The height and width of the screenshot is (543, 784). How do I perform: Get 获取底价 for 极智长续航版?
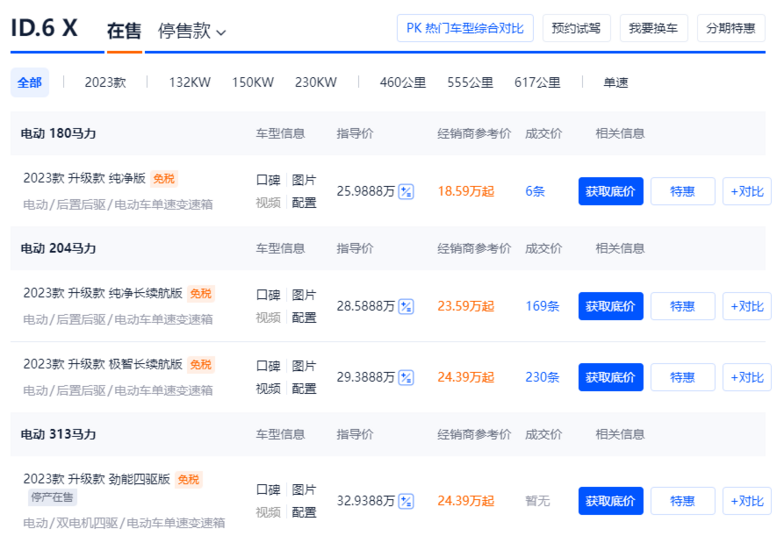click(x=610, y=378)
